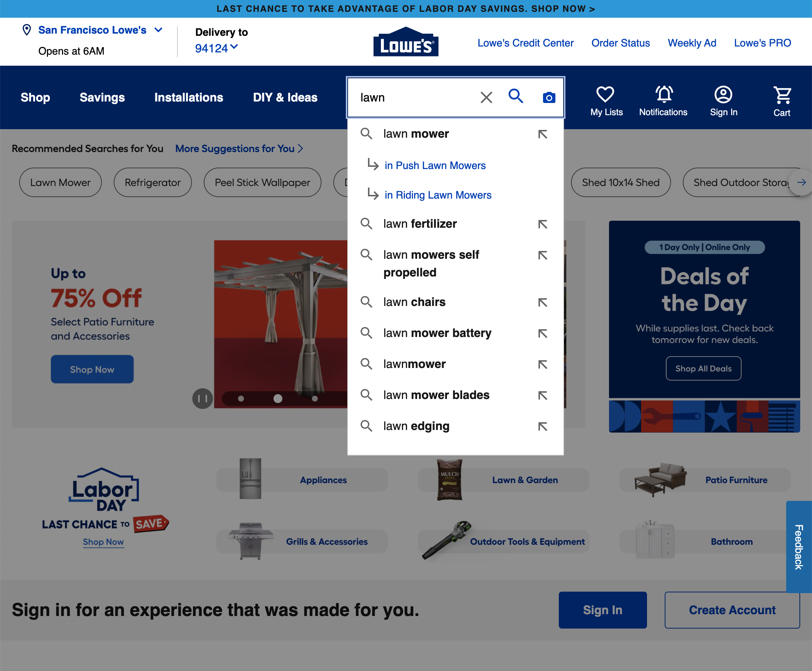
Task: Click the location pin beside San Francisco Lowe's
Action: 26,30
